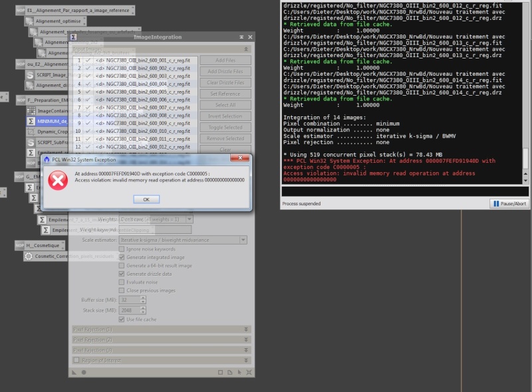Viewport: 532px width, 392px height.
Task: Click NOP icon next to ou_E2__Alignement
Action: pyautogui.click(x=21, y=64)
